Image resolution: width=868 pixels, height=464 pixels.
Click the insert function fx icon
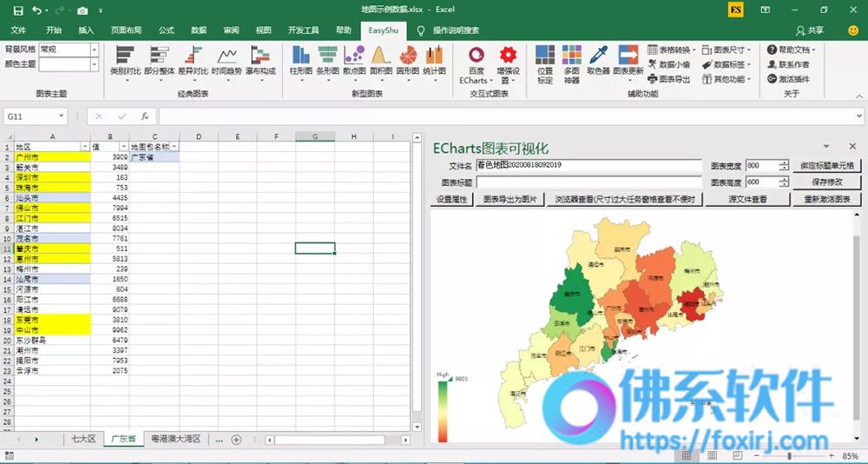[x=144, y=116]
